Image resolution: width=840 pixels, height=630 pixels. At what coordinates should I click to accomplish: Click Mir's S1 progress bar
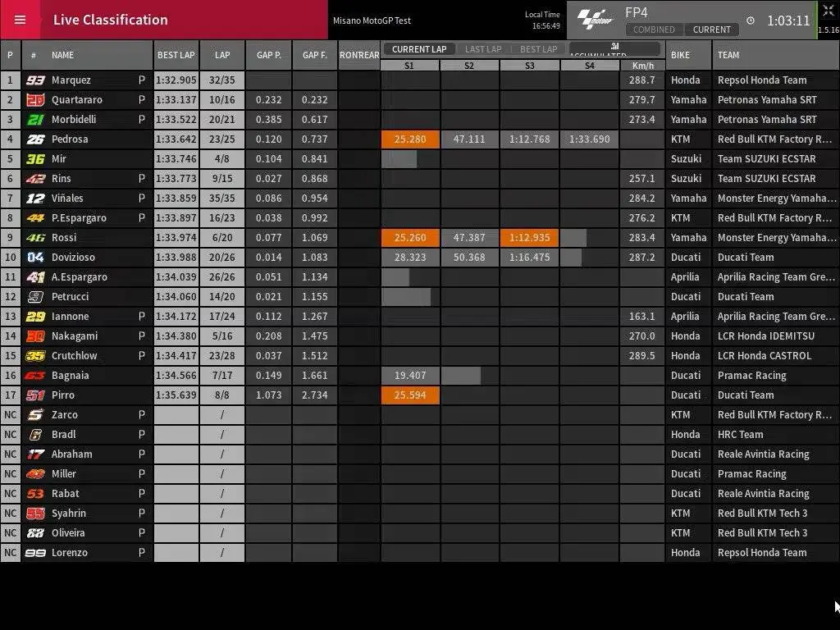pos(399,159)
